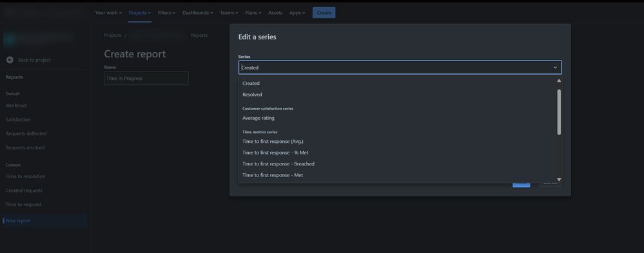Open the Plans dropdown
Image resolution: width=644 pixels, height=253 pixels.
(253, 13)
